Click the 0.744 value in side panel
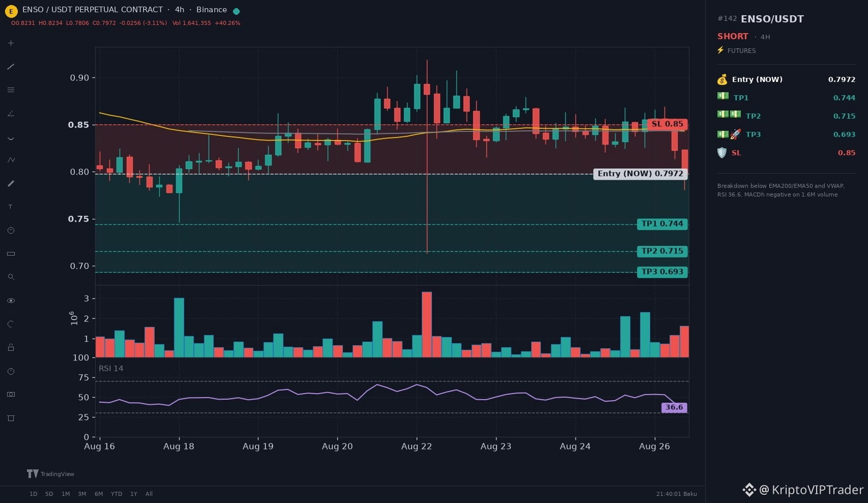 coord(844,98)
